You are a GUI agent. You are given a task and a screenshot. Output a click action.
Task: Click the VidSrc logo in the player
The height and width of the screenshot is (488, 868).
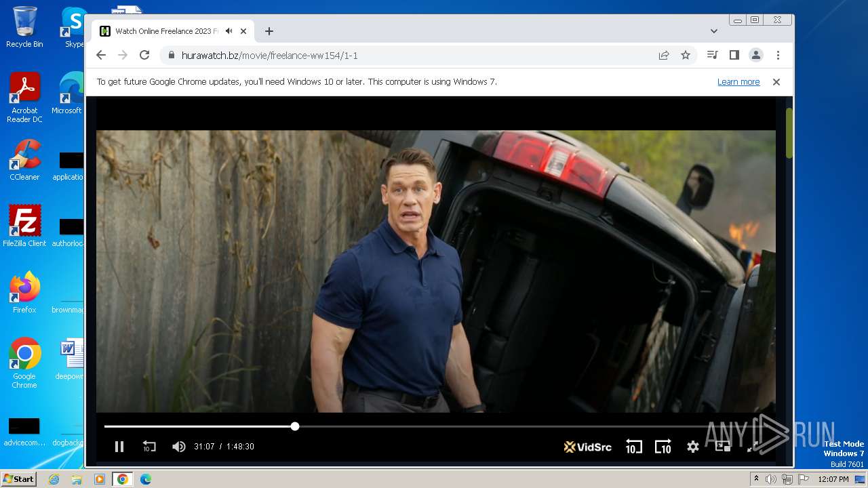[x=588, y=447]
